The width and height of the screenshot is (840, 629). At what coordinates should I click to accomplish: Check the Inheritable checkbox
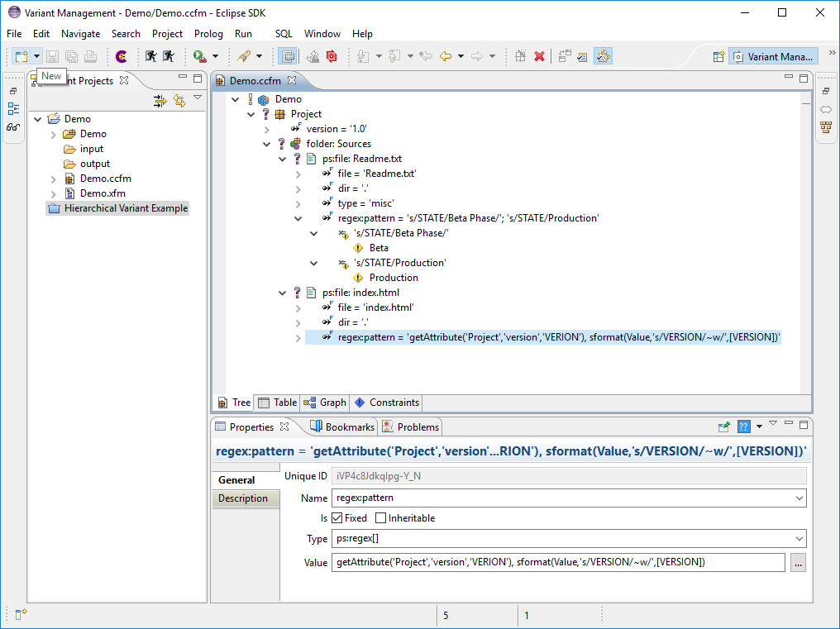380,518
